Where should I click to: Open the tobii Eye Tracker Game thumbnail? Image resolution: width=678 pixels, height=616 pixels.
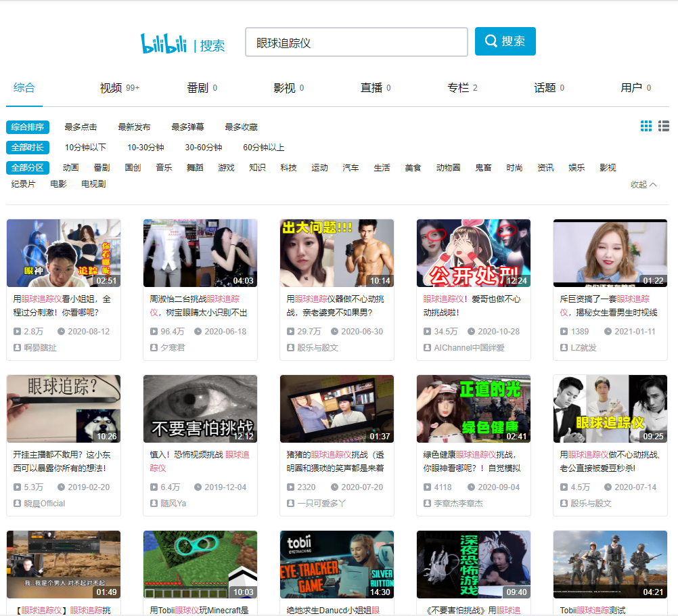click(337, 565)
